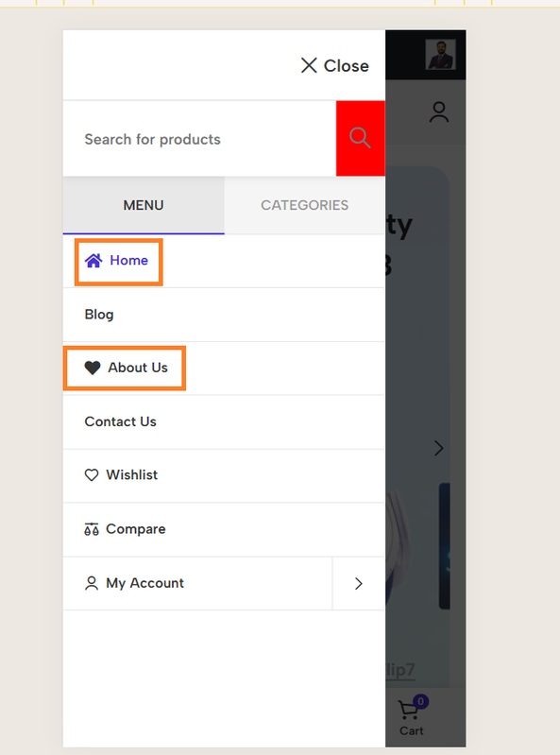Navigate to the Home menu item
This screenshot has height=755, width=560.
[x=129, y=261]
